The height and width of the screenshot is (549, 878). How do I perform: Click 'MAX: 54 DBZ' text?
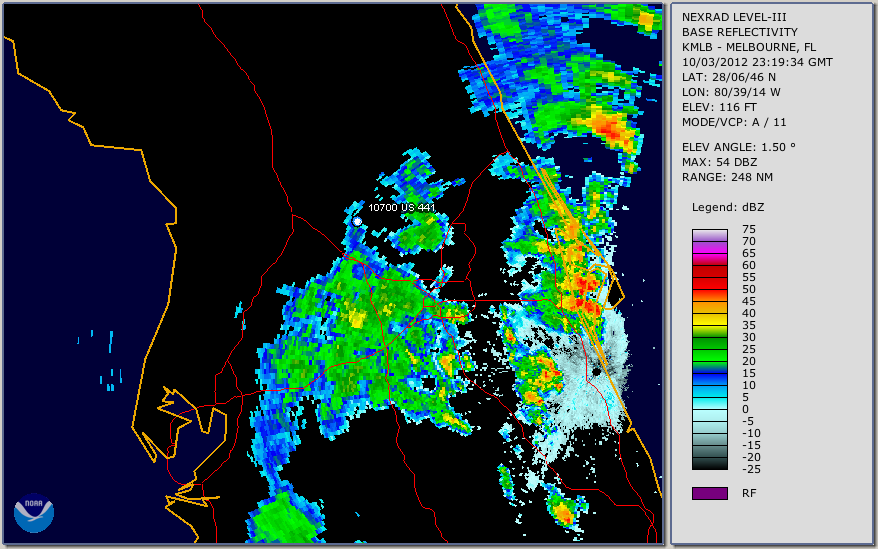pos(720,162)
